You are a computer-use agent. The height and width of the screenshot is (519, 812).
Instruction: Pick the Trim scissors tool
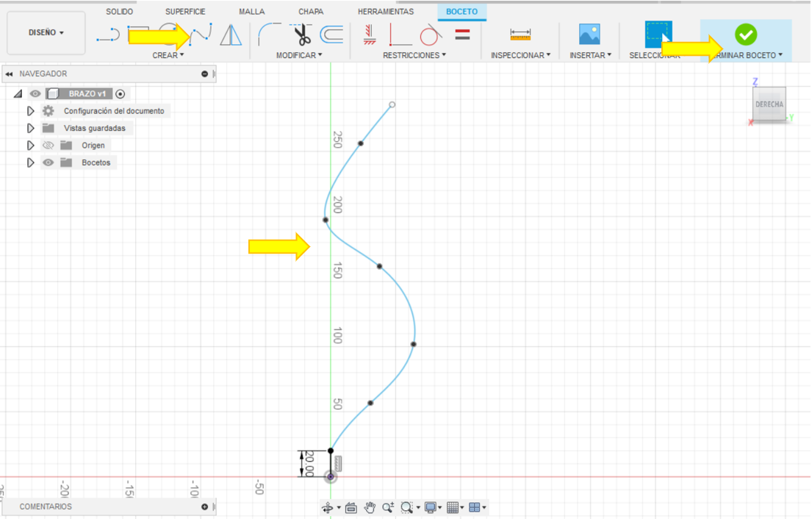tap(301, 35)
